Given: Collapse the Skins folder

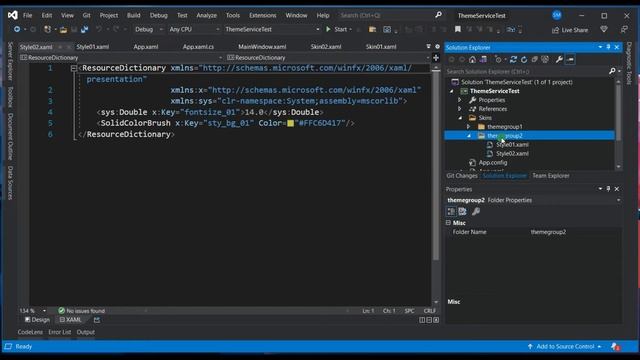Looking at the screenshot, I should tap(460, 118).
